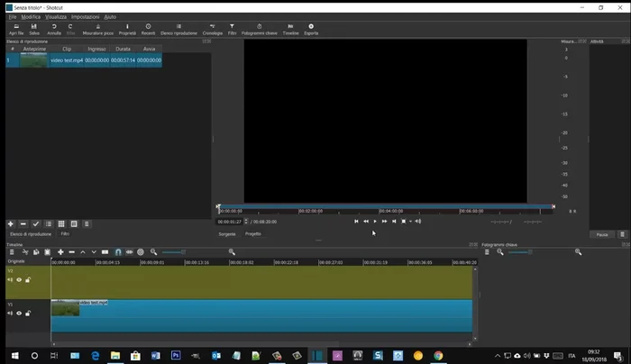Click the current timecode field
The image size is (631, 364).
pyautogui.click(x=230, y=222)
